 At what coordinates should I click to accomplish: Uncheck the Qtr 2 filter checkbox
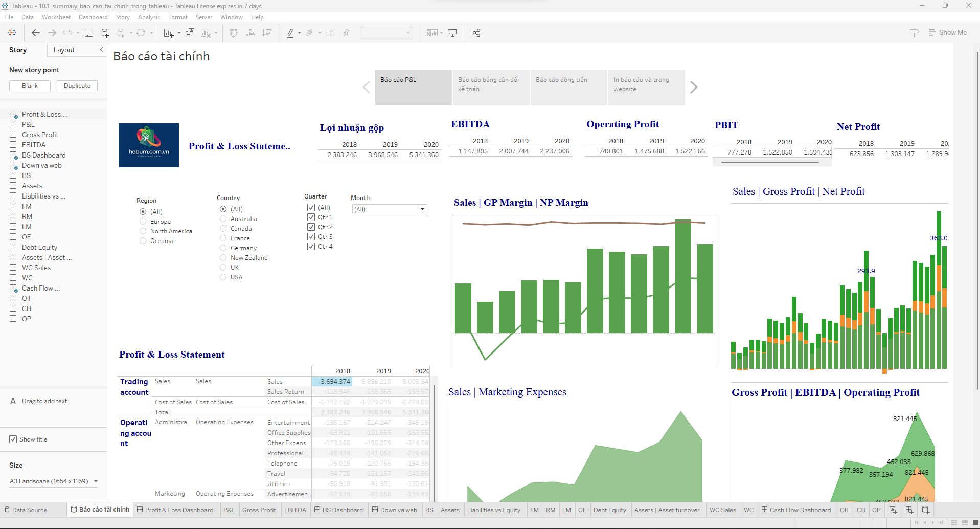pos(311,227)
